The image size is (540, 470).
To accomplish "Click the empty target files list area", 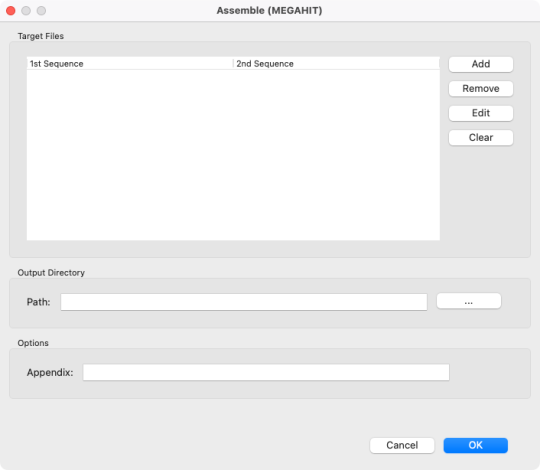I will (233, 155).
